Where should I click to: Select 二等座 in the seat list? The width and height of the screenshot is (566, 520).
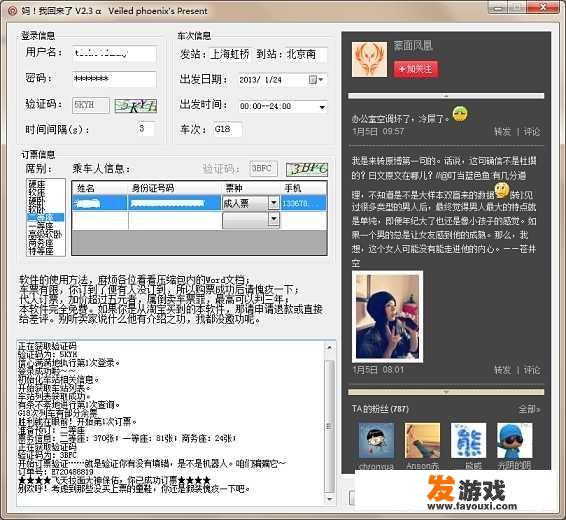point(45,217)
